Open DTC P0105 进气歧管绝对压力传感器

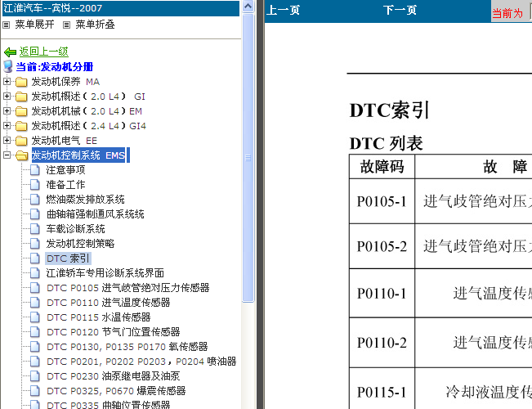[x=128, y=288]
